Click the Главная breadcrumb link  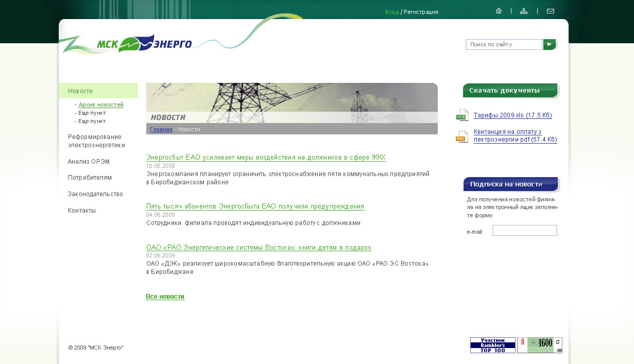coord(161,129)
